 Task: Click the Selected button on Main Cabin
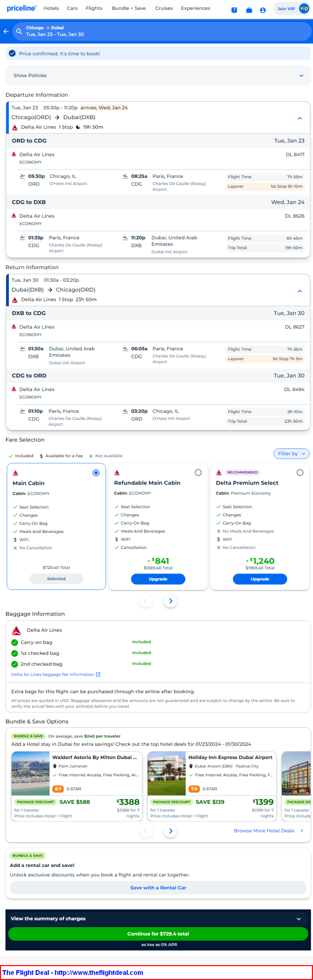[x=56, y=579]
